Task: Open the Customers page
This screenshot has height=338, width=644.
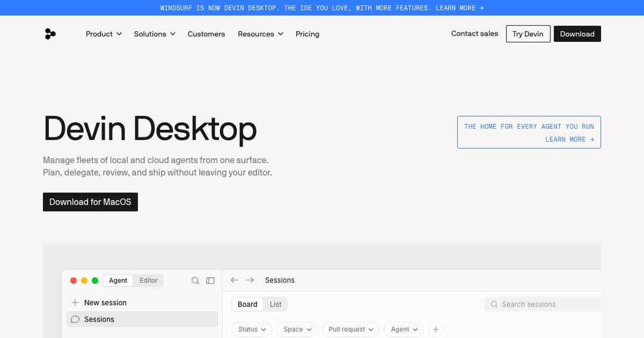Action: pyautogui.click(x=206, y=34)
